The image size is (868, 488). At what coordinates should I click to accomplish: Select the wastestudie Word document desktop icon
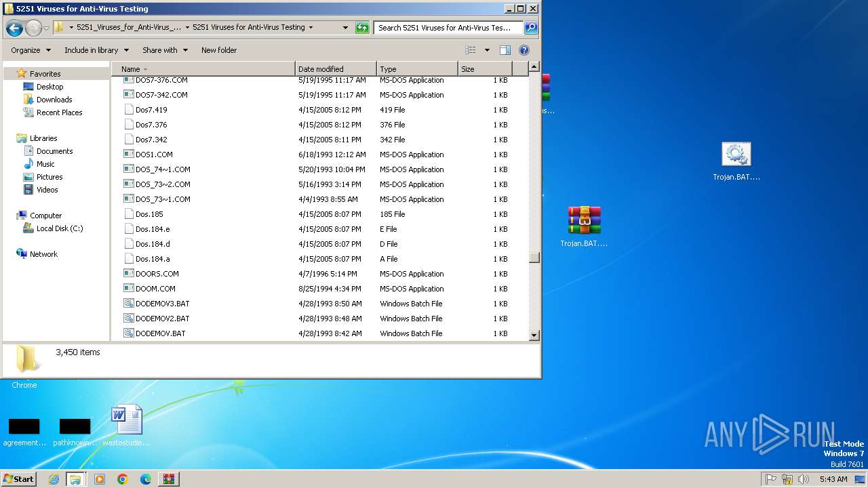(127, 425)
